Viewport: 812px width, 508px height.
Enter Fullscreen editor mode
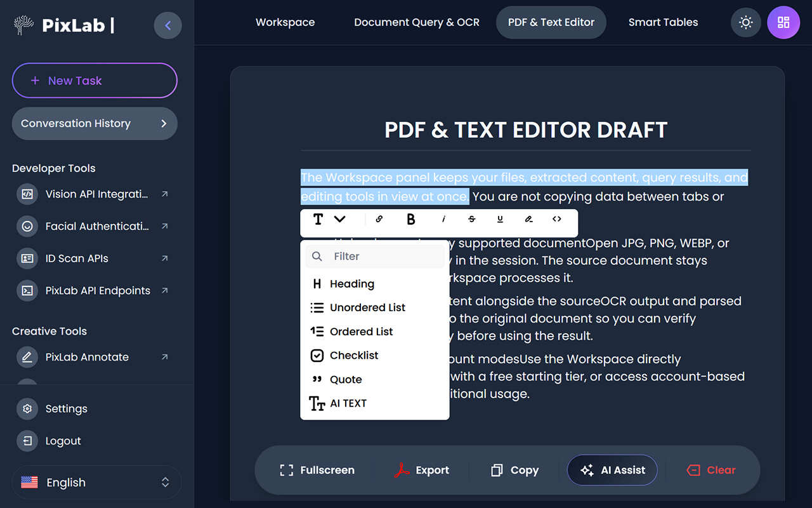317,471
